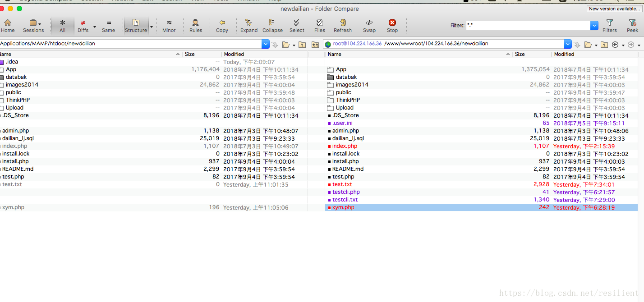Browse for the left folder
This screenshot has height=302, width=644.
point(285,45)
